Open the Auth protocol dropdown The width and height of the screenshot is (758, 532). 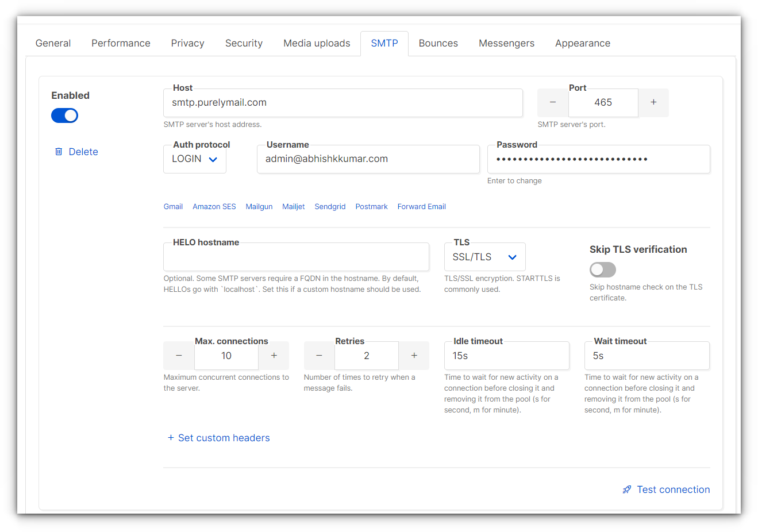point(195,159)
